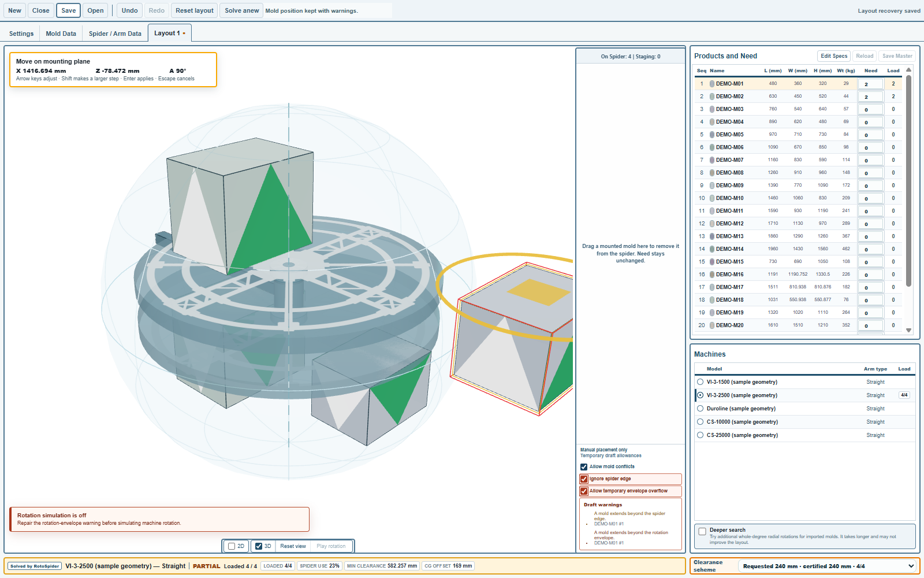924x578 pixels.
Task: Click the Open button in toolbar
Action: point(96,10)
